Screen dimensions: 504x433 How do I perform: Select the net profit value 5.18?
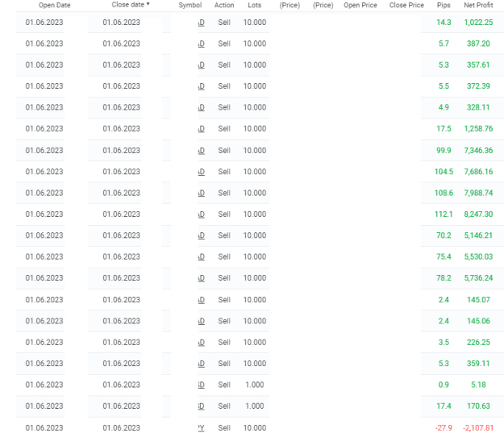(x=478, y=385)
